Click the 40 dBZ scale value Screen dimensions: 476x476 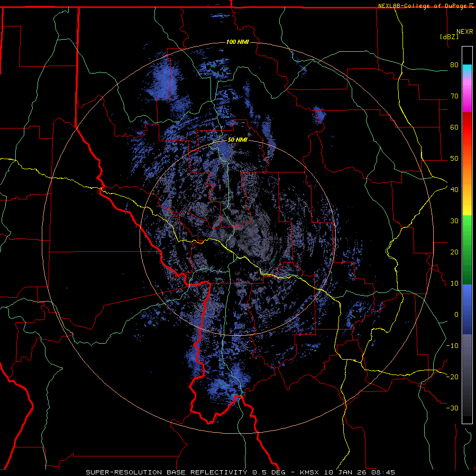pyautogui.click(x=454, y=190)
